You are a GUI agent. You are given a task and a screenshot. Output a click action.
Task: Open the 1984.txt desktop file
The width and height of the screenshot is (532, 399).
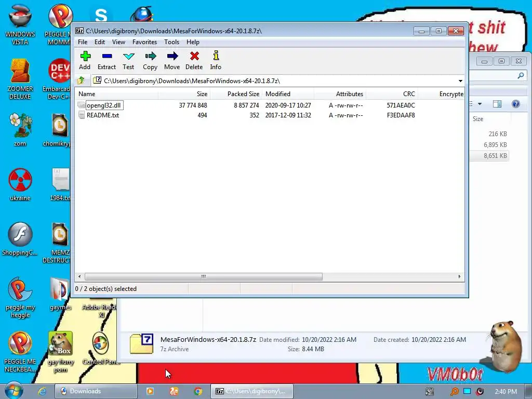point(60,184)
